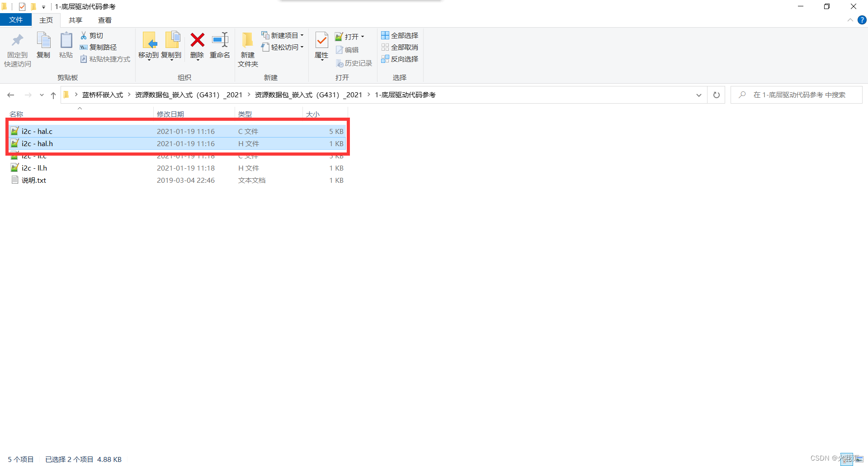Sort by 修改日期 column header
The width and height of the screenshot is (868, 466).
point(170,114)
